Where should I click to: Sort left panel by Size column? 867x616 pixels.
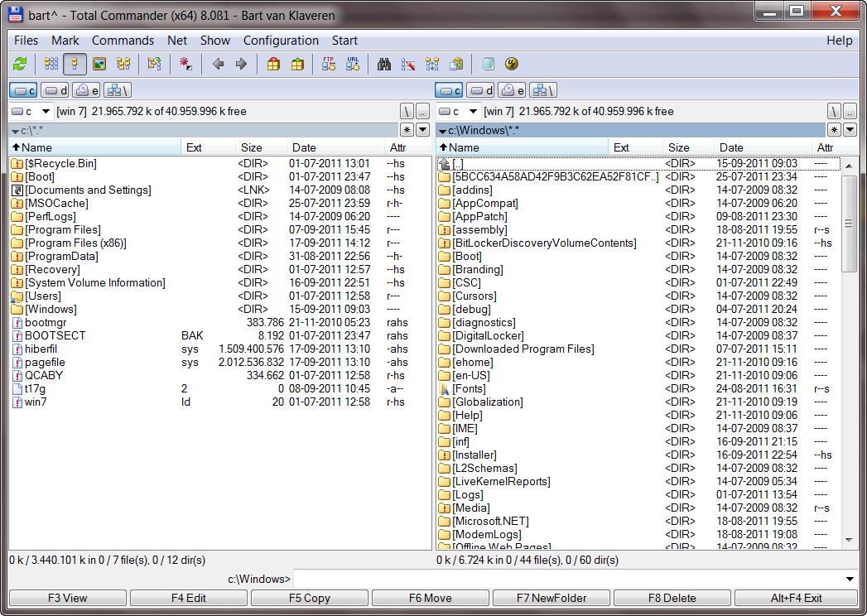click(261, 147)
